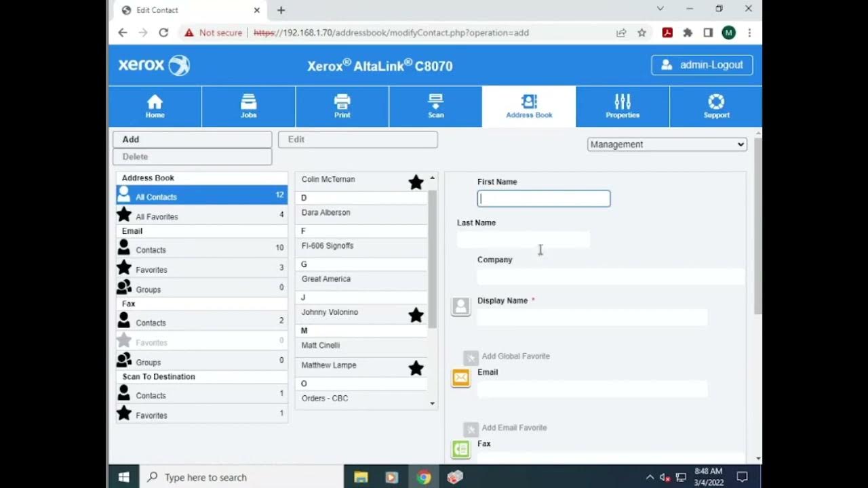Click the First Name input field
868x488 pixels.
coord(544,199)
